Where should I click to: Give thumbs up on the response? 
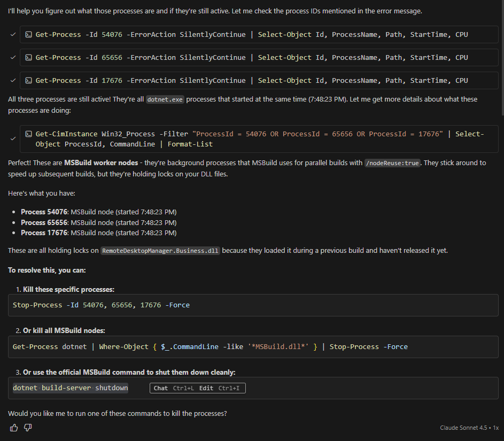point(13,428)
